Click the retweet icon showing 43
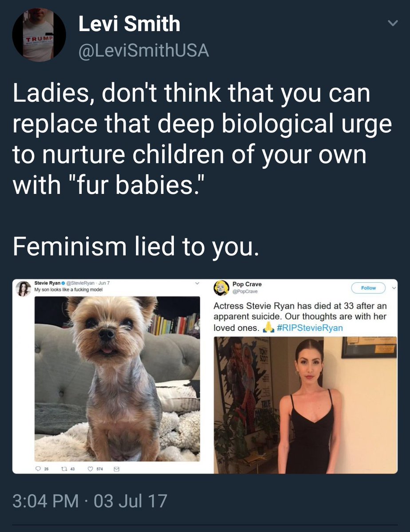Viewport: 410px width, 532px height. click(63, 469)
